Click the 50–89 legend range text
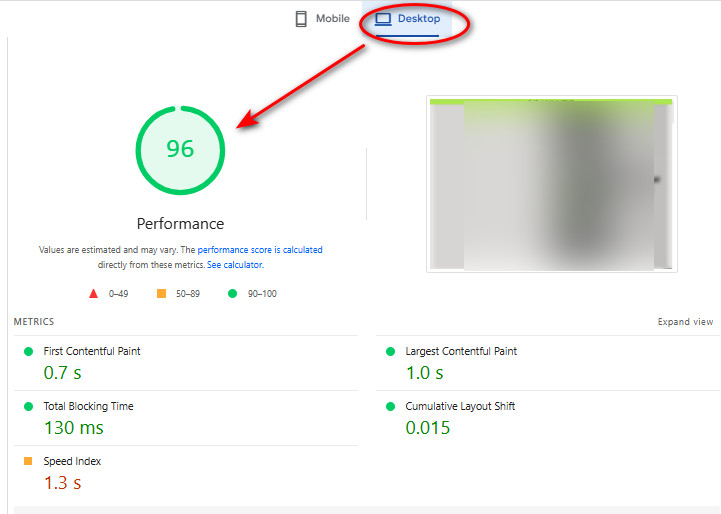721x514 pixels. click(188, 294)
